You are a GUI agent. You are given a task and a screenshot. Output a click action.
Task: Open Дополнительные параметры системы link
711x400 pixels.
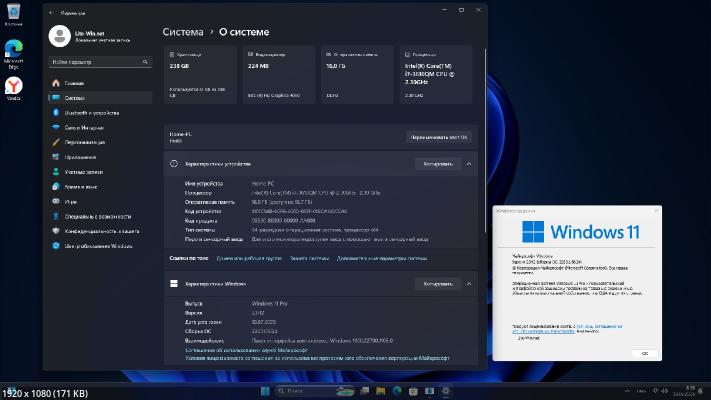(x=382, y=259)
